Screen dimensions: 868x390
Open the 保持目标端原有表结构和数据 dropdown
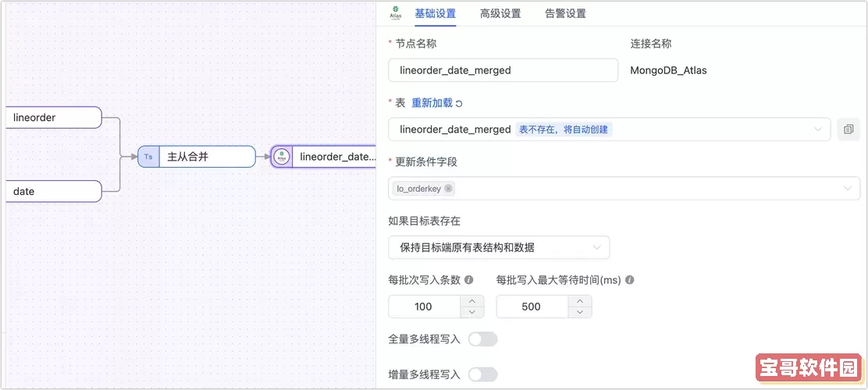pos(499,247)
